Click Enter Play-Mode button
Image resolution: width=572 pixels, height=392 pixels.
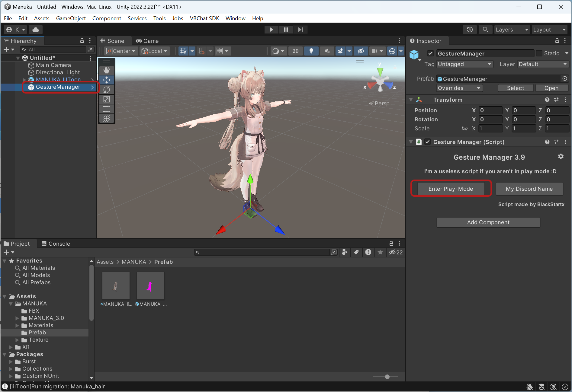pos(451,189)
